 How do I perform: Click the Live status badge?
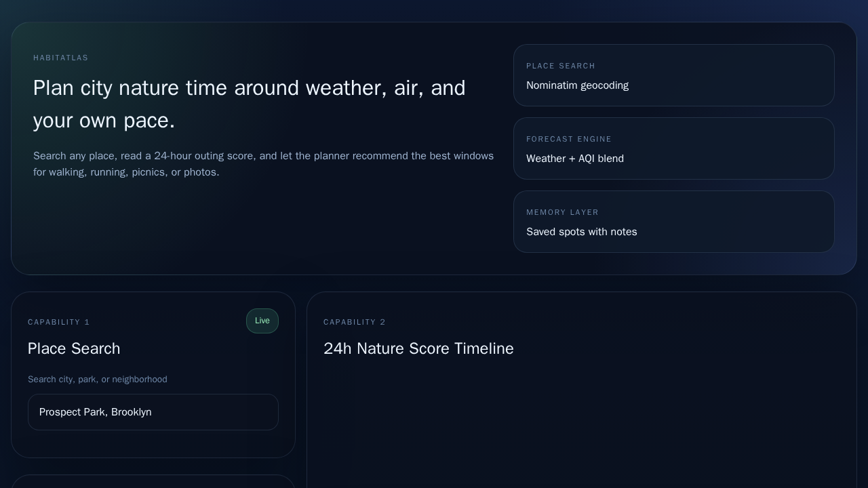pos(262,321)
